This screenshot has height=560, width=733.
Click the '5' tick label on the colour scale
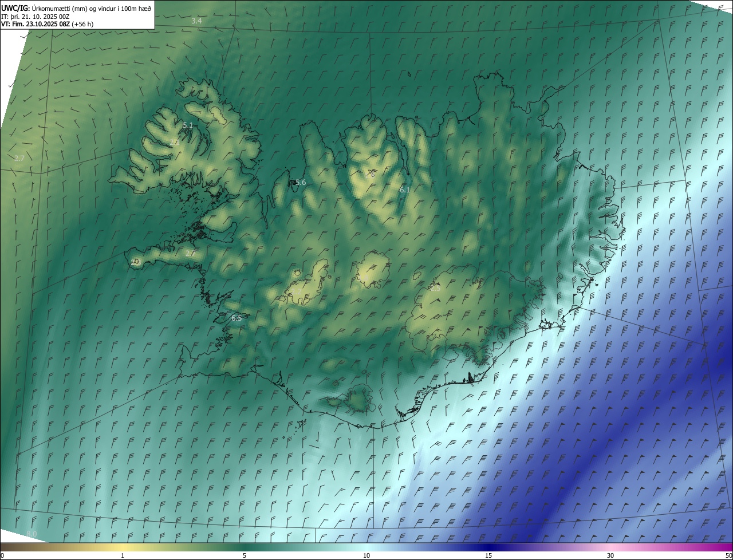(245, 556)
